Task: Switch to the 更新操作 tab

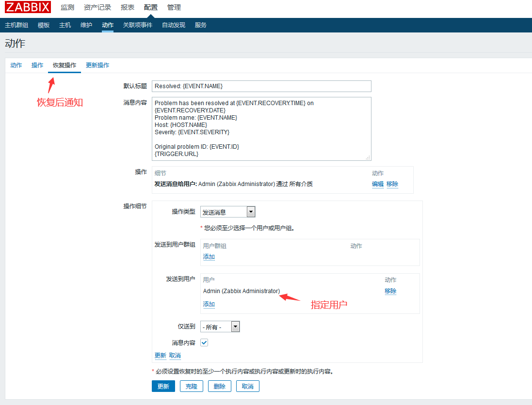Action: (x=97, y=65)
